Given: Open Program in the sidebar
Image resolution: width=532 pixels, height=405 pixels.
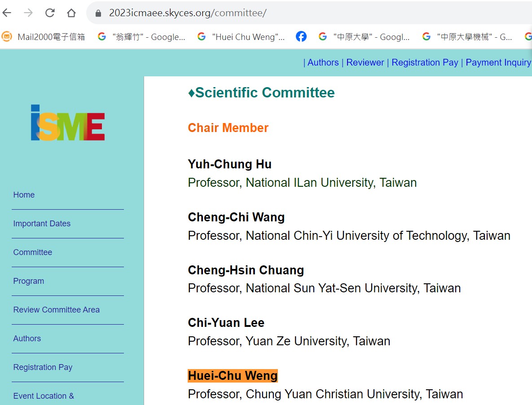Looking at the screenshot, I should click(x=28, y=281).
